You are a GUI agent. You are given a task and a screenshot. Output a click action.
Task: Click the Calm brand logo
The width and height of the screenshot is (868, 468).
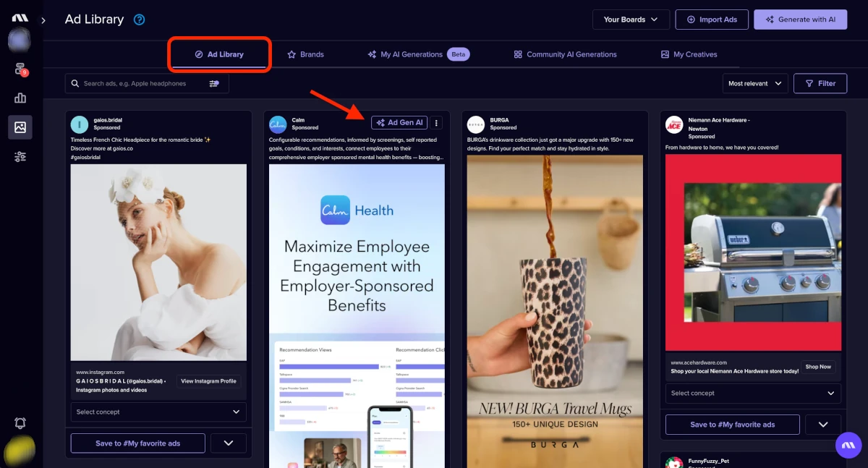(278, 124)
